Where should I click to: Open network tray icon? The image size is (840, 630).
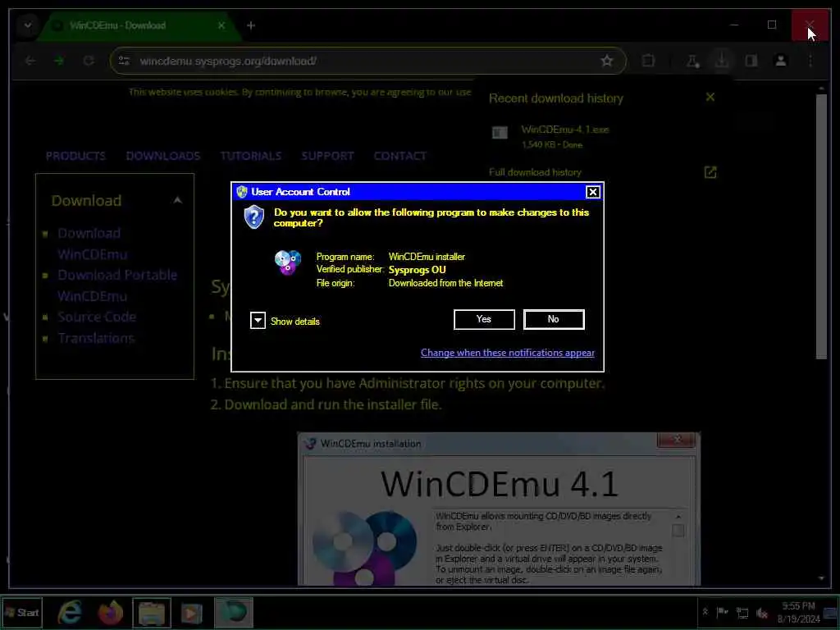(x=742, y=613)
